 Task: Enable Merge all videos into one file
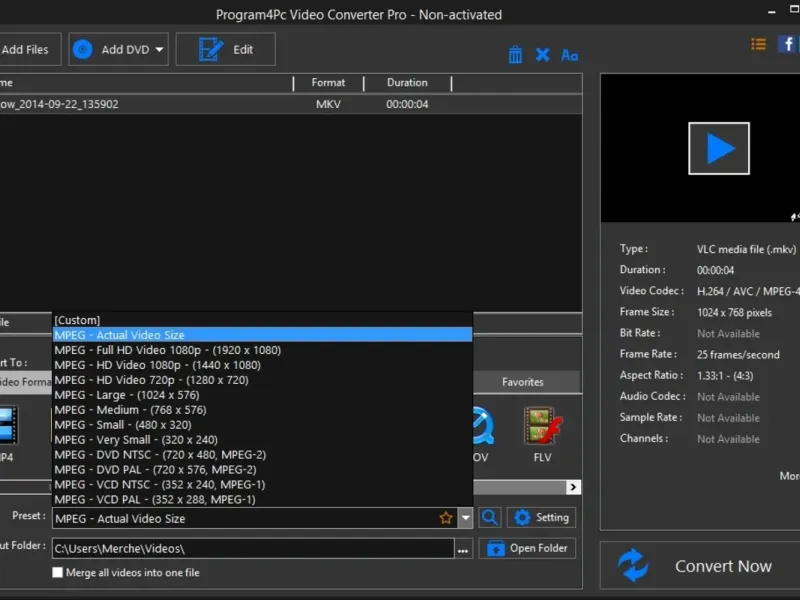tap(58, 573)
